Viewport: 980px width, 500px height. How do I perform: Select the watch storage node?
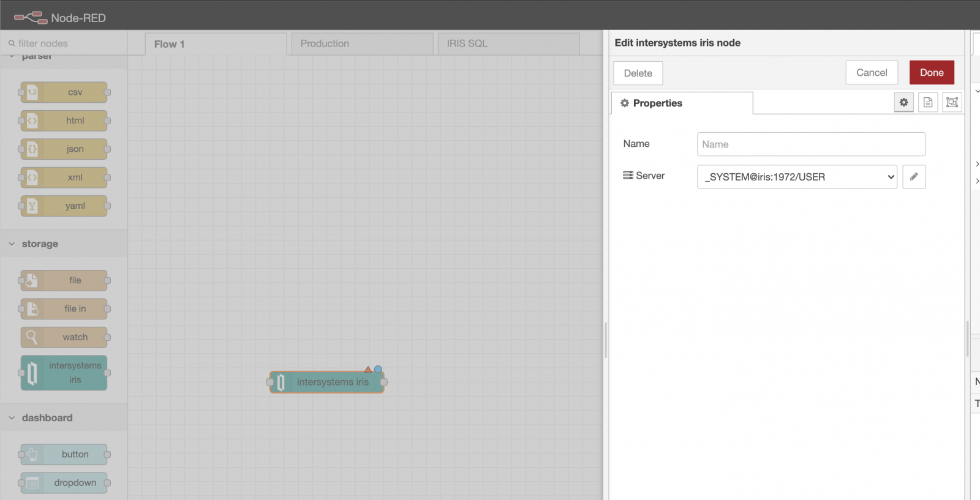64,337
